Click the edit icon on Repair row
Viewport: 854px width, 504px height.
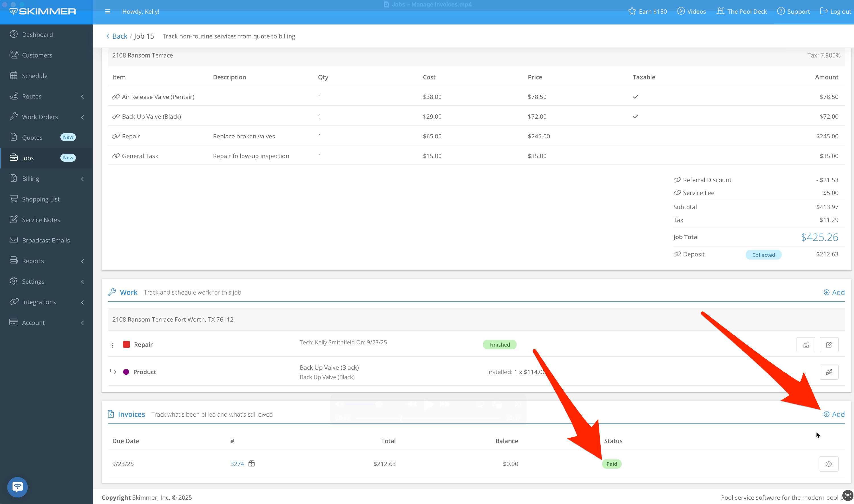[829, 345]
